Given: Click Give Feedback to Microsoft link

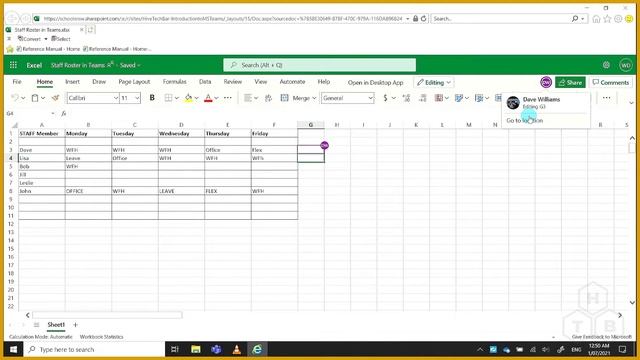Looking at the screenshot, I should [602, 337].
